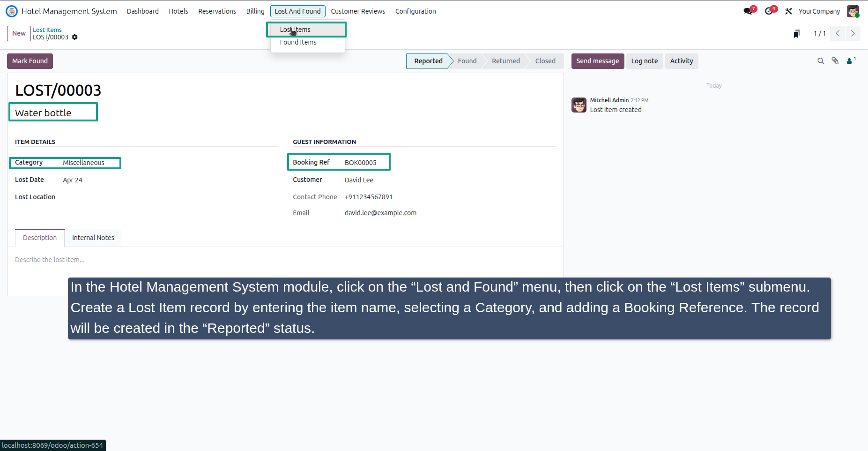Viewport: 868px width, 451px height.
Task: Select Found Items from the submenu
Action: coord(298,42)
